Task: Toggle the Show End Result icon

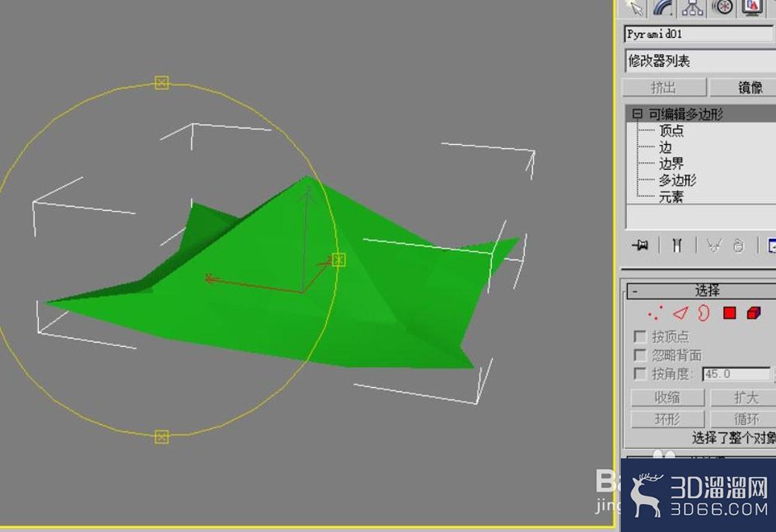Action: tap(677, 245)
